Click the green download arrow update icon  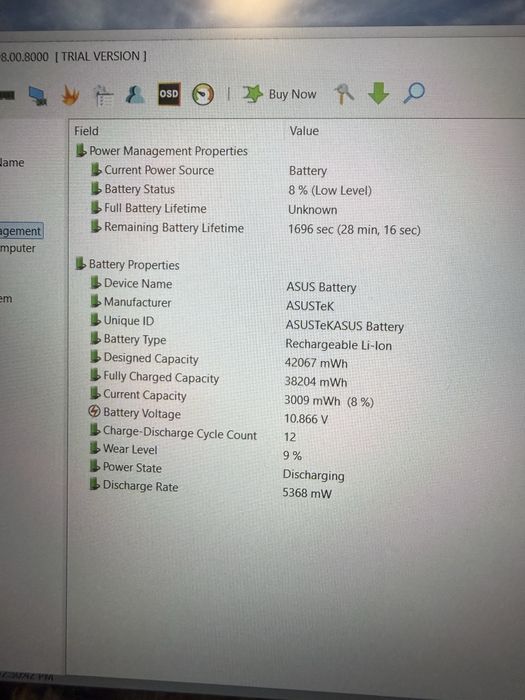tap(378, 93)
